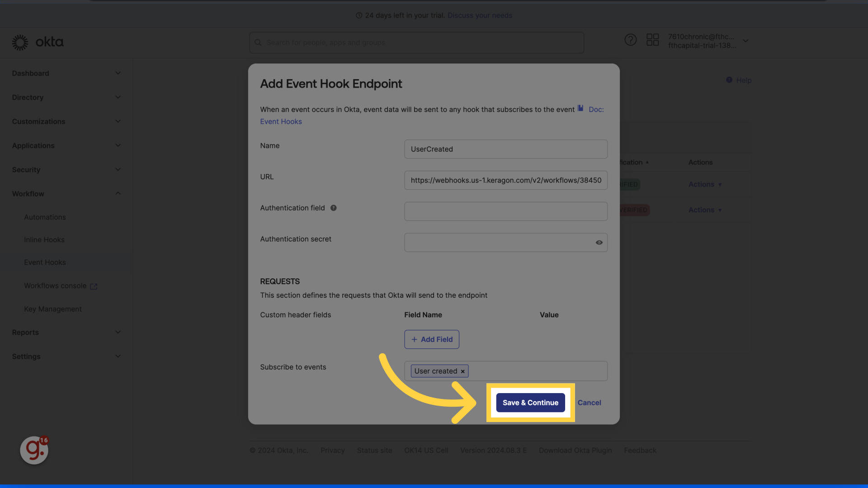Select Event Hooks in the sidebar
The image size is (868, 488).
click(x=45, y=263)
